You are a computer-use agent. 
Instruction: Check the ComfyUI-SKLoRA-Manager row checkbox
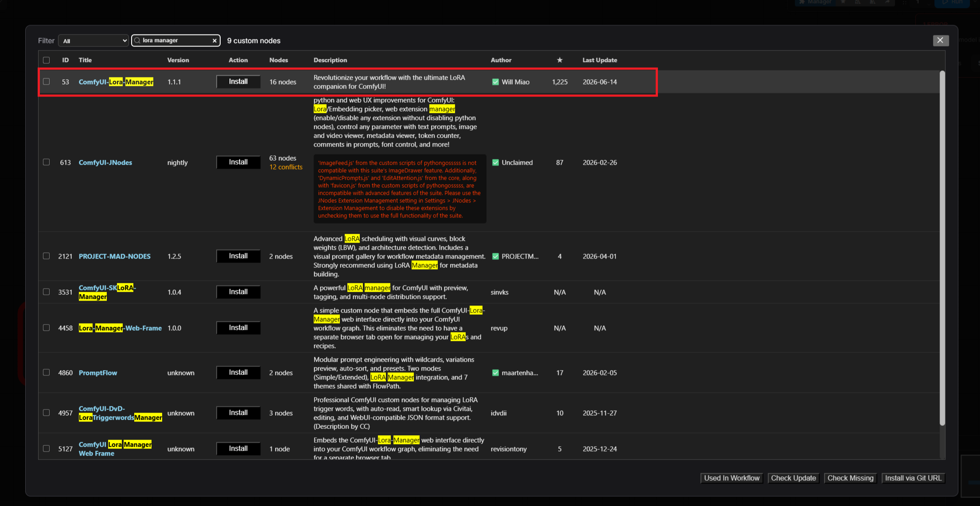click(47, 292)
